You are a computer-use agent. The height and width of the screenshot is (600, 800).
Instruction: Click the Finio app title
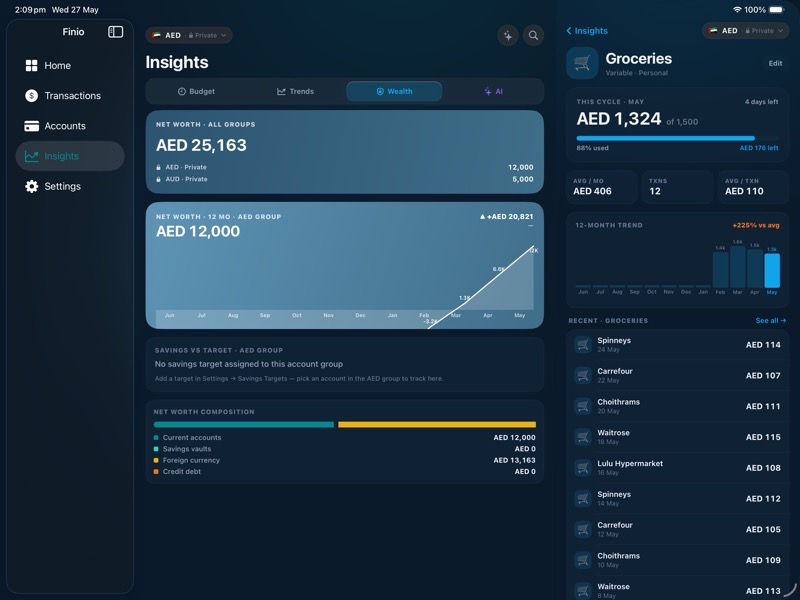73,32
